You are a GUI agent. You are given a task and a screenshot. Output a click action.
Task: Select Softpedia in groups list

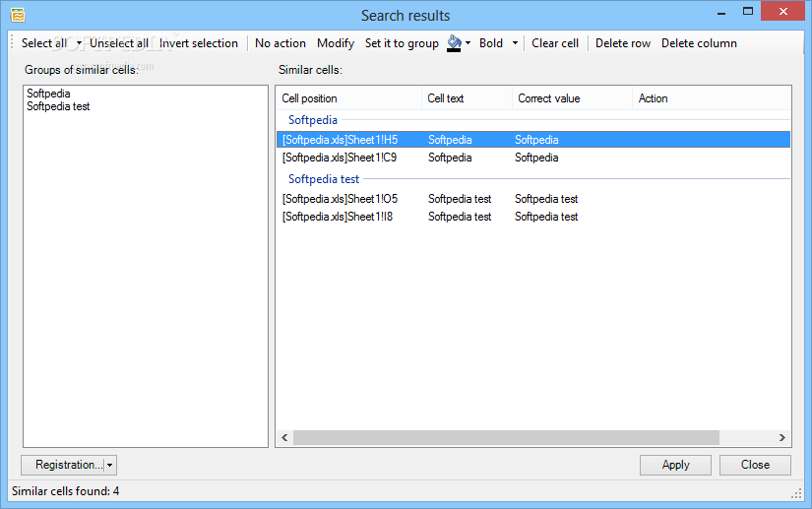pos(48,94)
